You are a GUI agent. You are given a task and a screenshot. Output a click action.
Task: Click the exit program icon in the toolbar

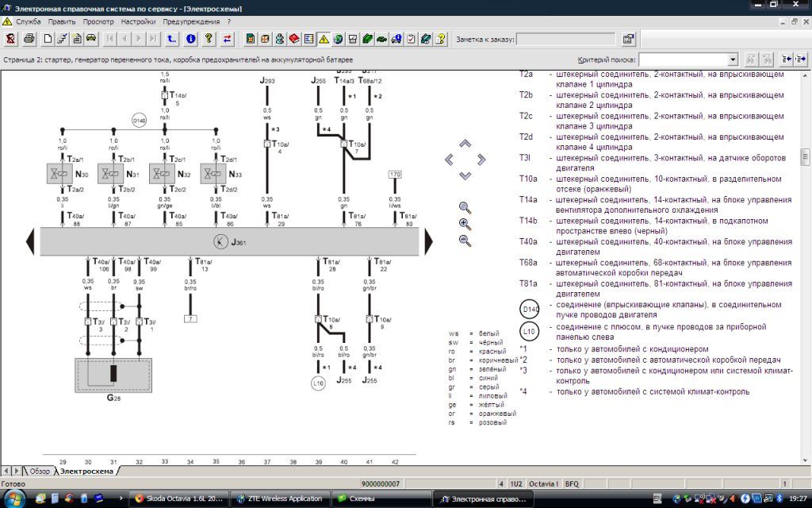click(x=11, y=39)
